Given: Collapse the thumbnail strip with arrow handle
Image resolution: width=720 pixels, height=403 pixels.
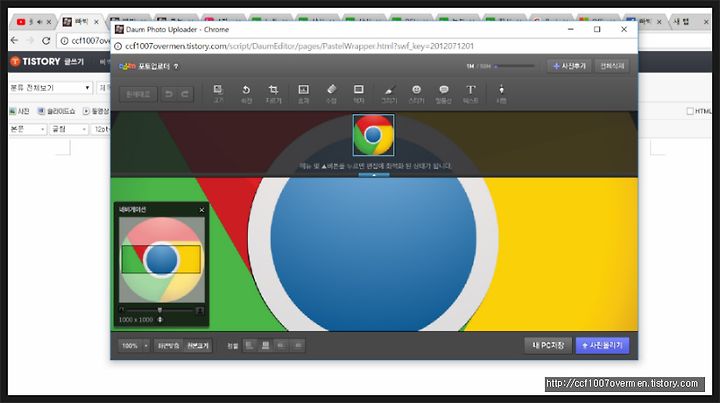Looking at the screenshot, I should click(x=374, y=175).
